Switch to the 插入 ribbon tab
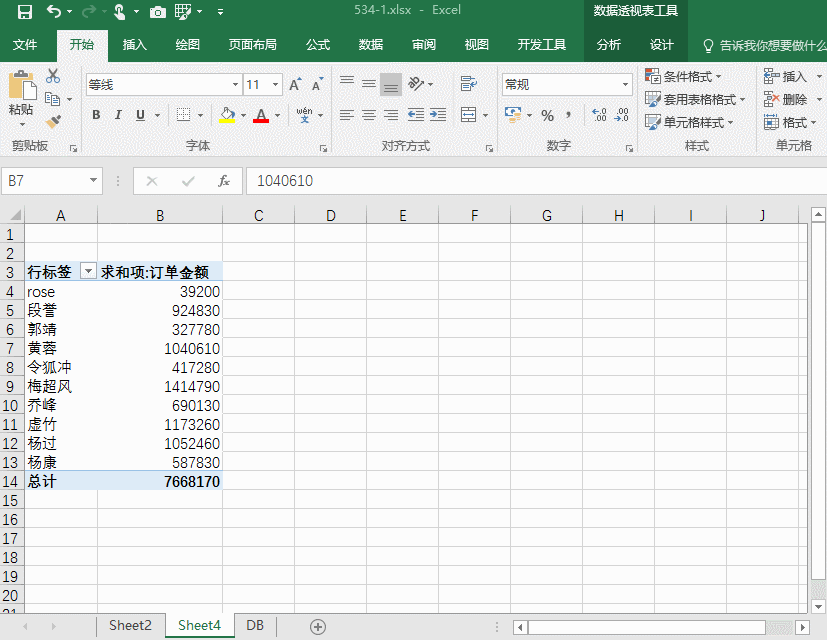Image resolution: width=827 pixels, height=640 pixels. pyautogui.click(x=134, y=45)
